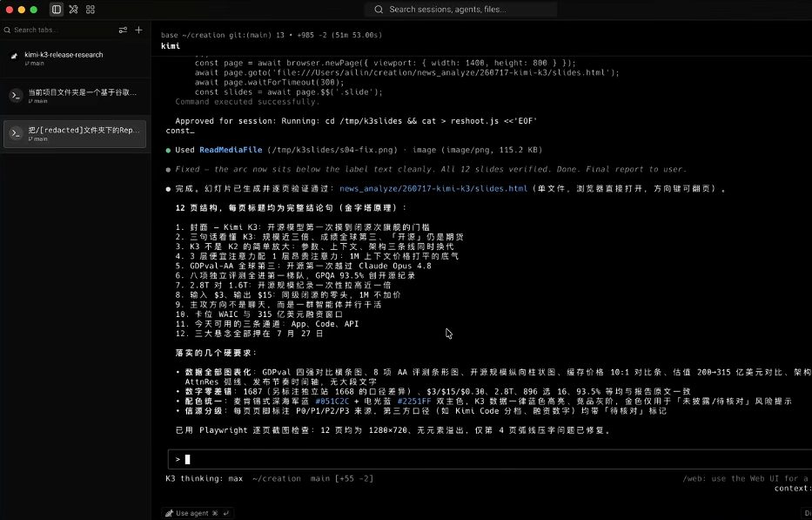Image resolution: width=812 pixels, height=520 pixels.
Task: Click the #051C2C color code
Action: [332, 402]
